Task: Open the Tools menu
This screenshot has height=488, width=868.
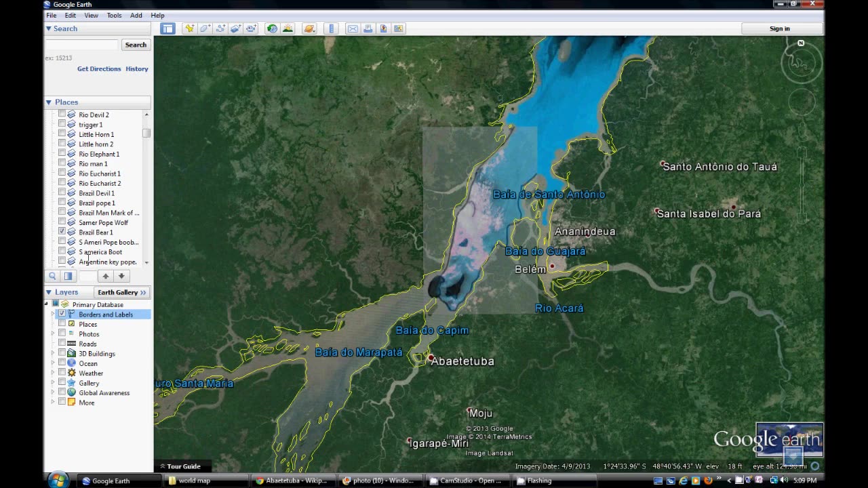Action: (114, 15)
